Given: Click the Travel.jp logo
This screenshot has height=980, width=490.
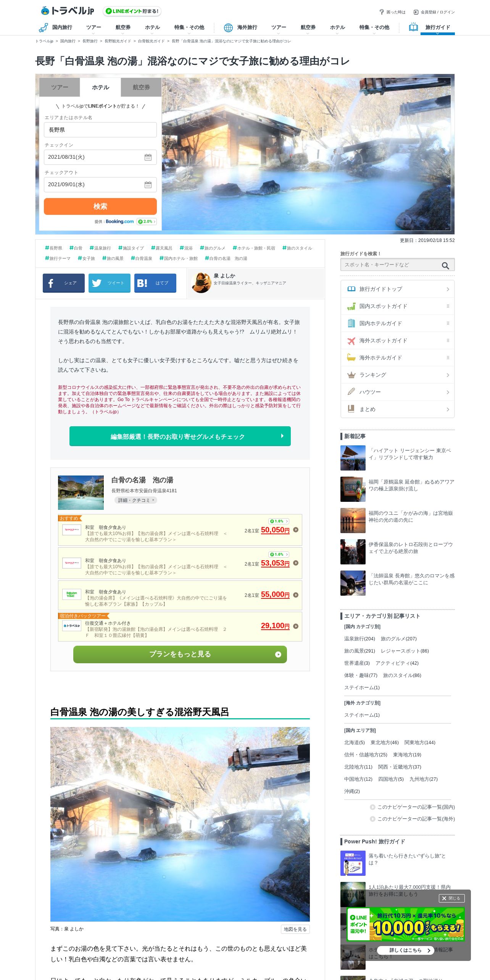Looking at the screenshot, I should tap(68, 11).
